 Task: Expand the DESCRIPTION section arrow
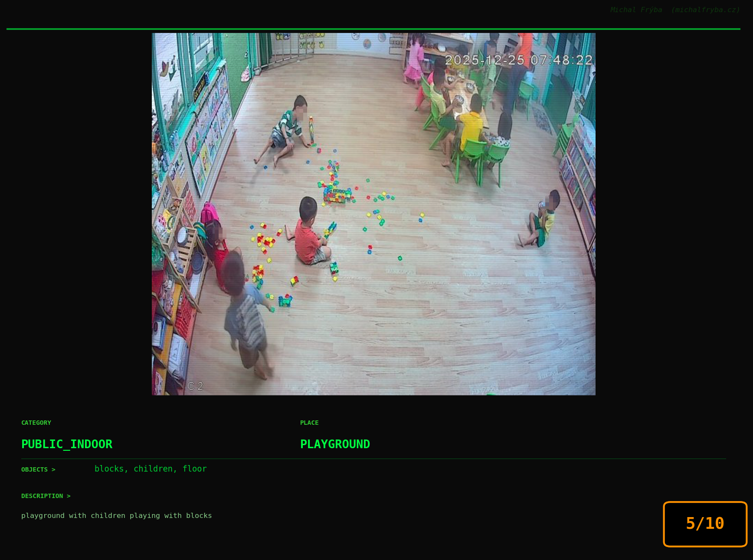pyautogui.click(x=68, y=496)
